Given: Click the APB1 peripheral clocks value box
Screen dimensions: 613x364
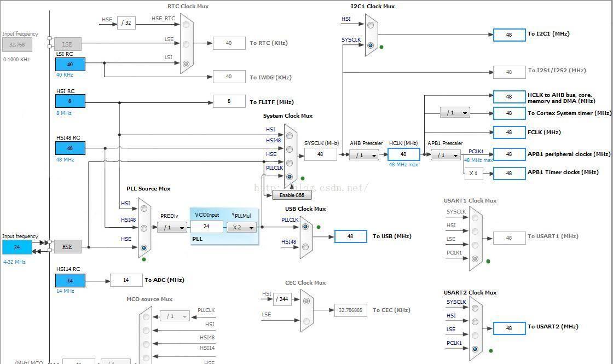Looking at the screenshot, I should (509, 154).
